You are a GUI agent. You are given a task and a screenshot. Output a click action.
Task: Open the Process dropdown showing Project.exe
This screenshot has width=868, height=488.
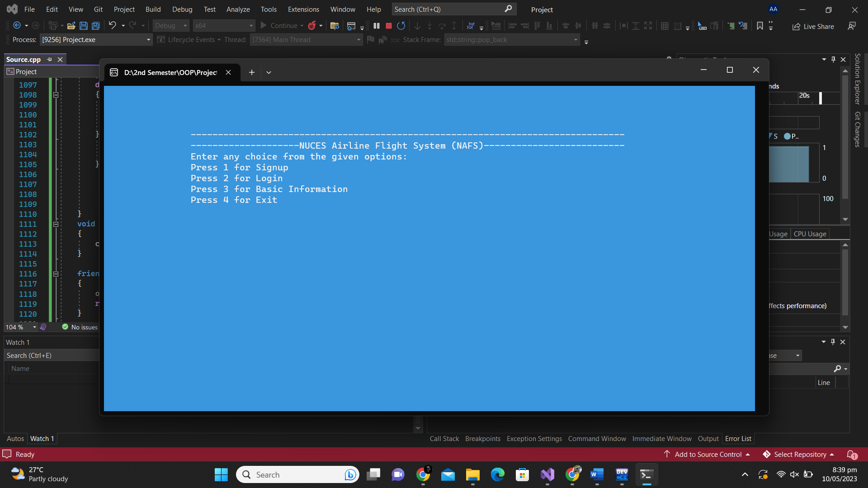[96, 40]
